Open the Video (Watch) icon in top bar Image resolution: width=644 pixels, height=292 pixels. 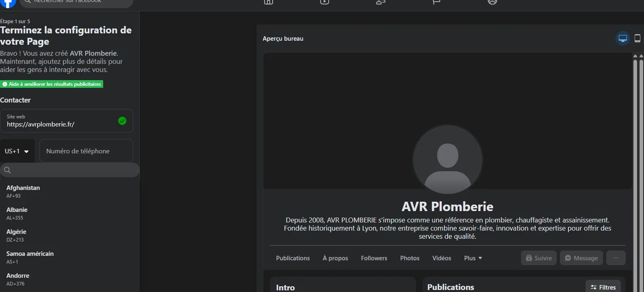point(324,2)
